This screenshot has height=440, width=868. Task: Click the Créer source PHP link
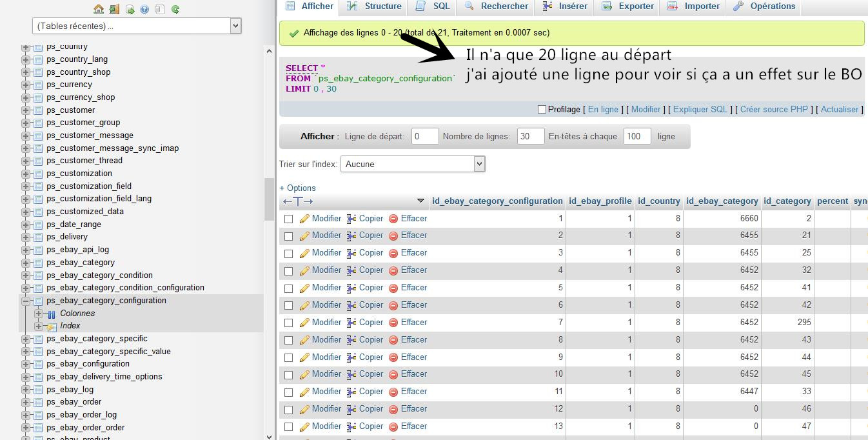[x=774, y=110]
